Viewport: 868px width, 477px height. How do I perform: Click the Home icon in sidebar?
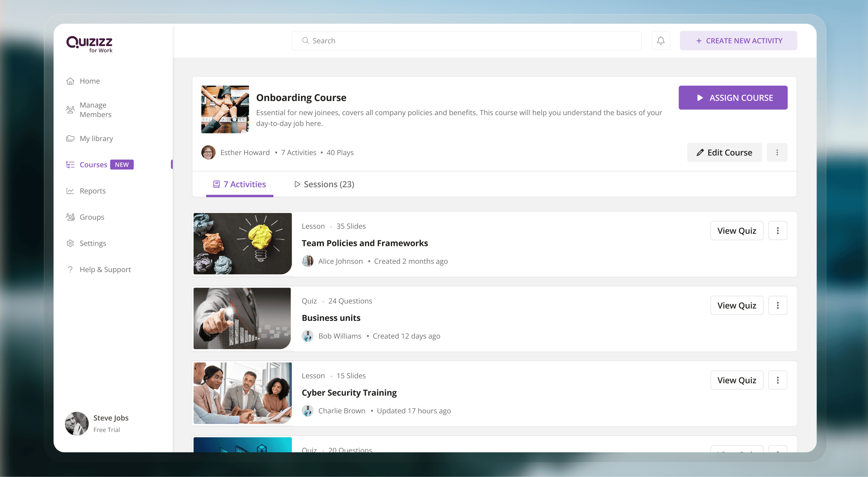70,81
